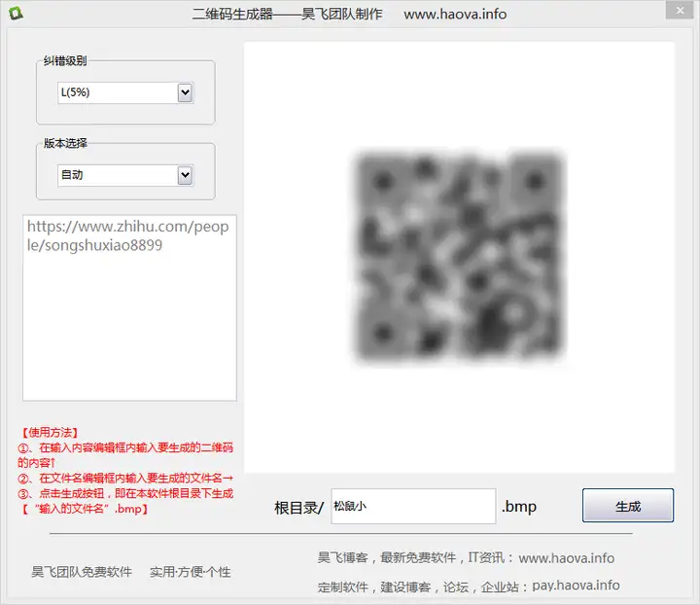
Task: Click the 根目录/ label
Action: click(x=298, y=508)
